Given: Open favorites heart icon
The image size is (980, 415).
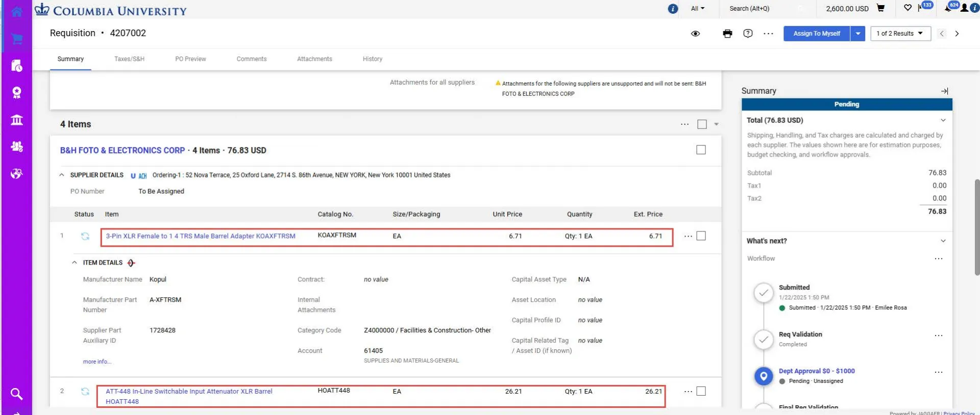Looking at the screenshot, I should (908, 8).
